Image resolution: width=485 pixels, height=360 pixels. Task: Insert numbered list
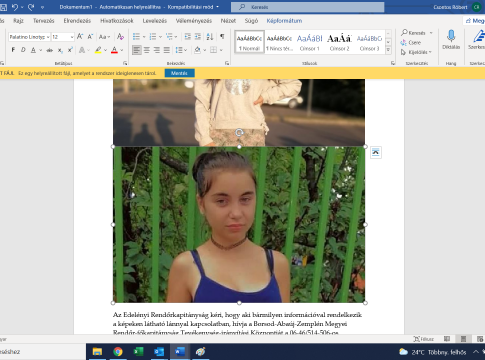coord(153,37)
